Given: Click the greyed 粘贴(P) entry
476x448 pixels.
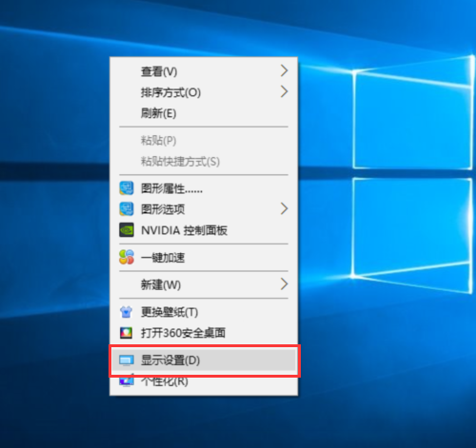Looking at the screenshot, I should coord(204,141).
